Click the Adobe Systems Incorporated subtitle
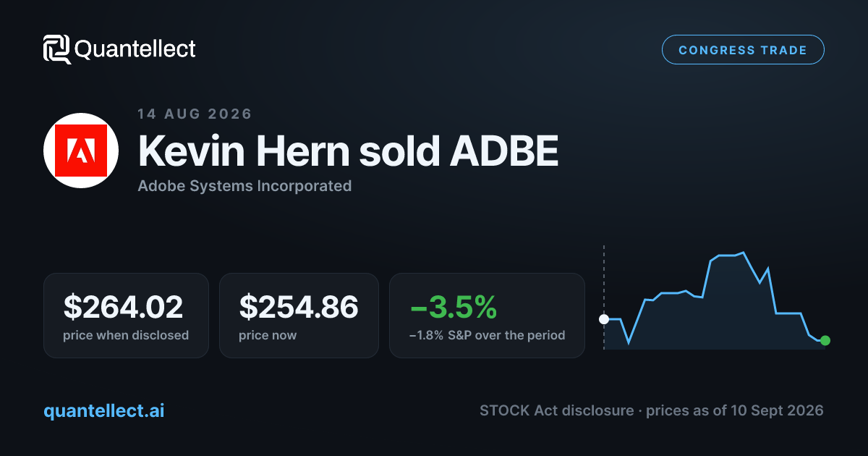868x456 pixels. coord(244,186)
